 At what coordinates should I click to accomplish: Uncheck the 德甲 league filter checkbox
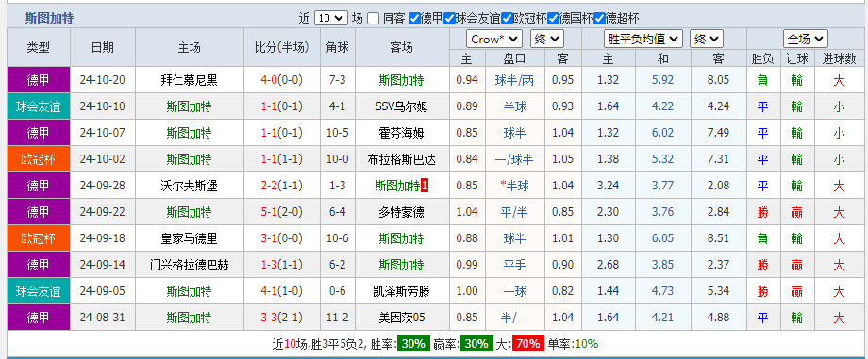(414, 18)
